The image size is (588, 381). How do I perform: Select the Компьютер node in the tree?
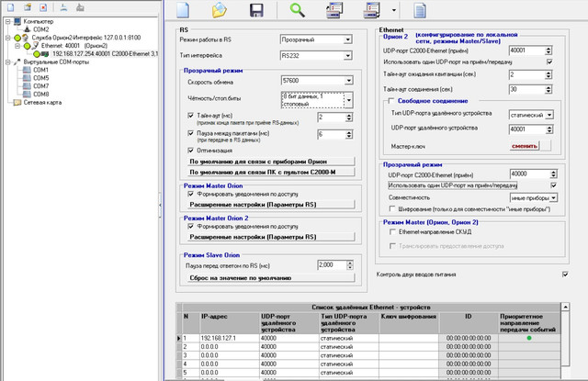pyautogui.click(x=39, y=21)
